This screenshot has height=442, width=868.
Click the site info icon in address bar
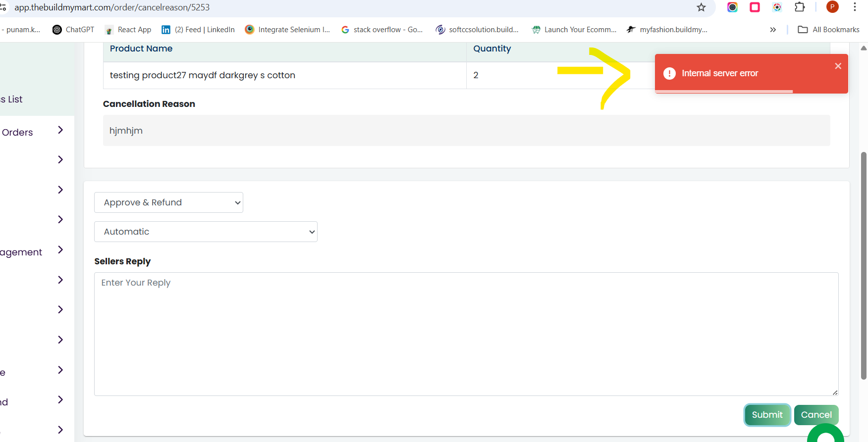[x=3, y=7]
